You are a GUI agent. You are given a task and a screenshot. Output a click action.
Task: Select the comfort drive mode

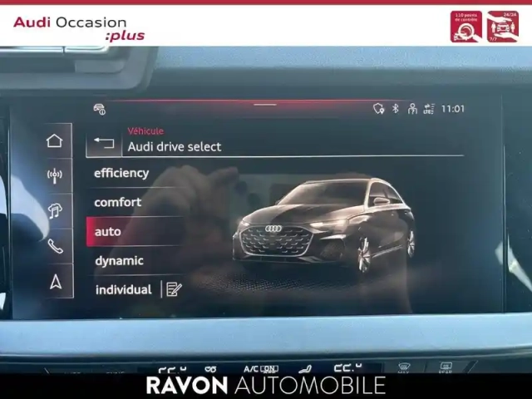(117, 202)
